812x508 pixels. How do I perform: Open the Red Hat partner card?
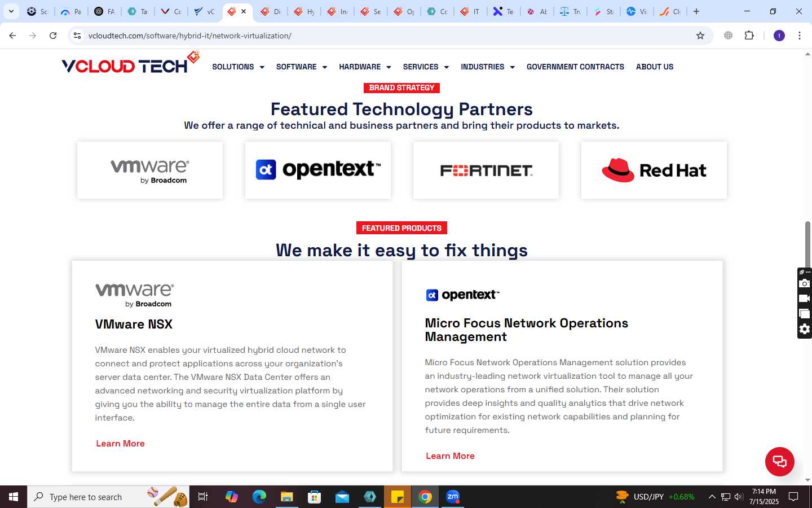[x=654, y=170]
